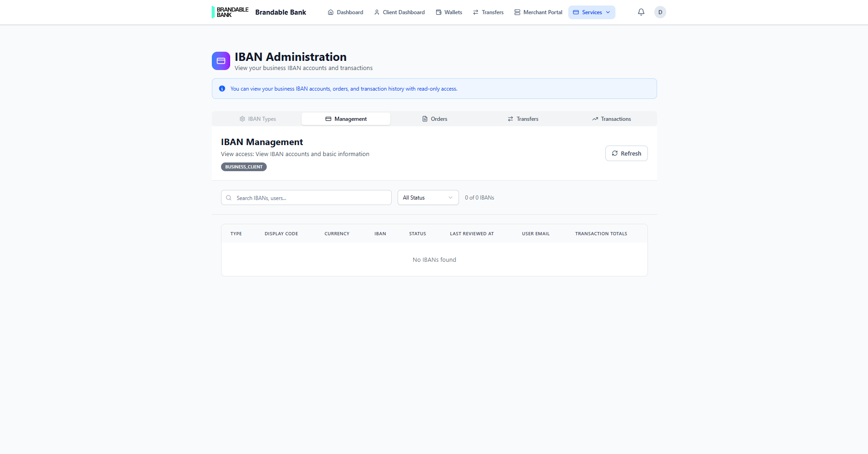This screenshot has height=454, width=868.
Task: Click the purple IBAN Administration card icon
Action: pos(221,60)
